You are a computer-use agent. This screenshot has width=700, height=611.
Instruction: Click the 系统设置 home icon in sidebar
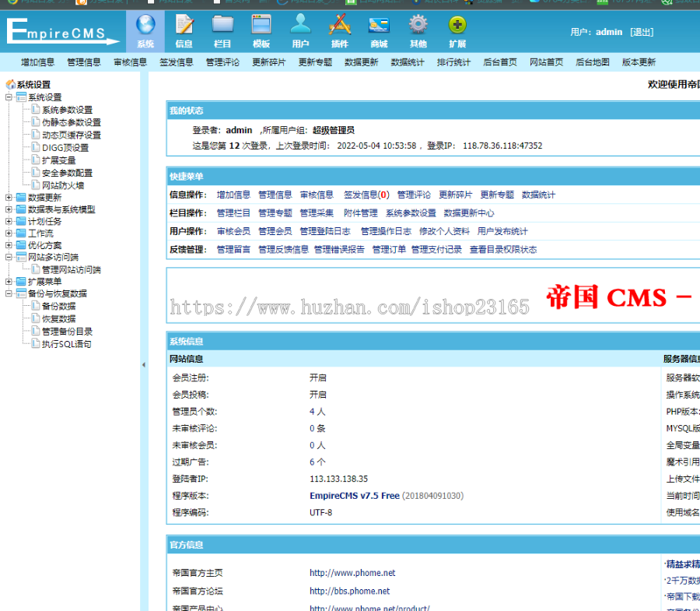coord(11,84)
